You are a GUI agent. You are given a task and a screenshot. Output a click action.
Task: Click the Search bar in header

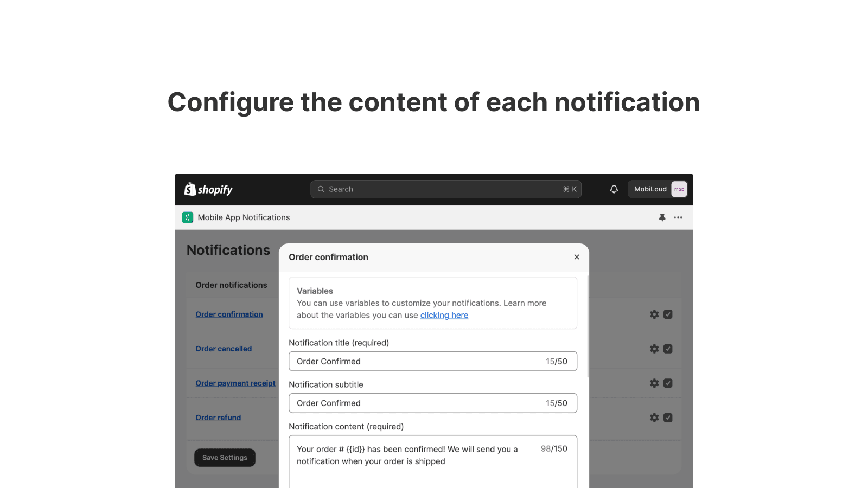pos(445,189)
